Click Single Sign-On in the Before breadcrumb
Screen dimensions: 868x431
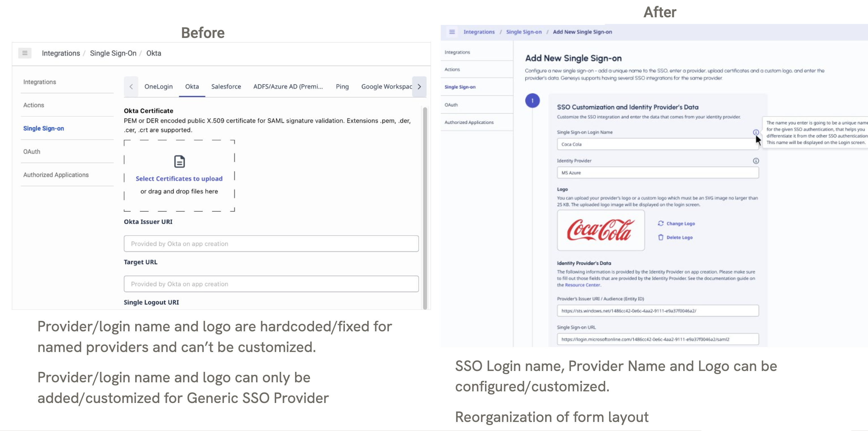click(113, 53)
